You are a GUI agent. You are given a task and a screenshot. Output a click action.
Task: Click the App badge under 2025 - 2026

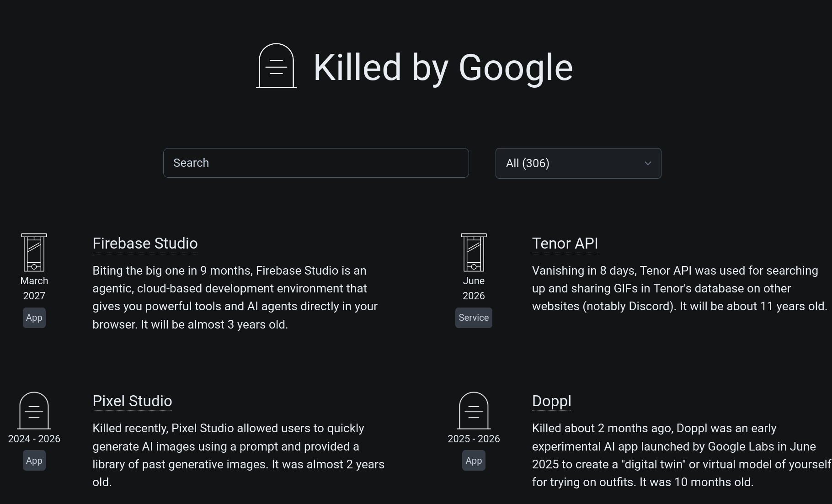(474, 461)
